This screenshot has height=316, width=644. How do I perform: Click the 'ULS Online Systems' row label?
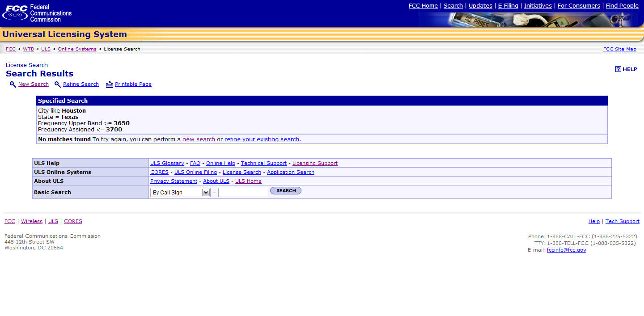point(63,172)
